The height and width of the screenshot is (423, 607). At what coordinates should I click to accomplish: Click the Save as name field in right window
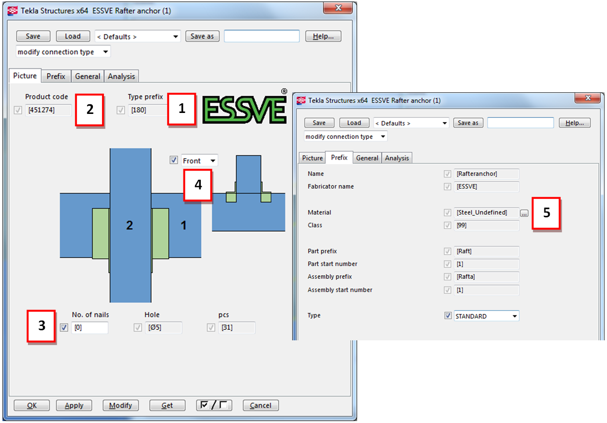click(x=520, y=123)
